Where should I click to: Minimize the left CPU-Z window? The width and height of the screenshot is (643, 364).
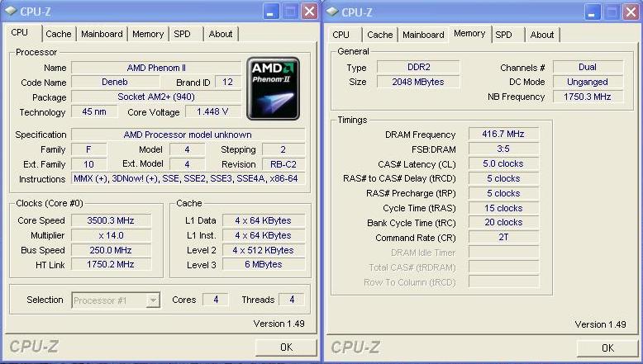[x=270, y=12]
